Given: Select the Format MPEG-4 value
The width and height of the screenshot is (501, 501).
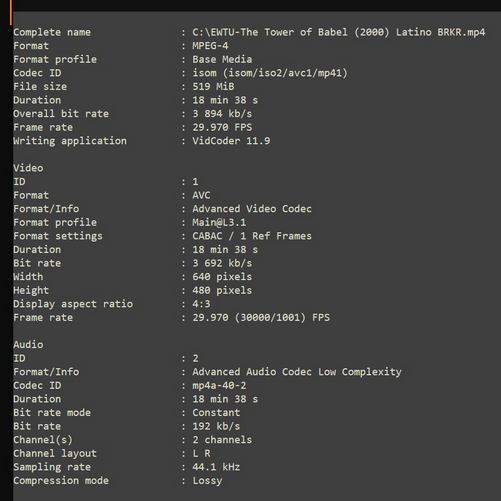Looking at the screenshot, I should coord(210,46).
